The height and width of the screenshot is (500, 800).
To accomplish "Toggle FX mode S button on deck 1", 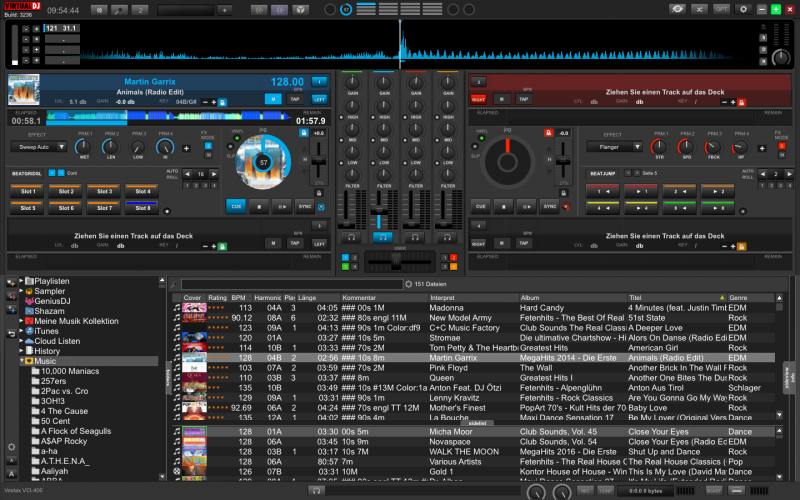I will point(208,146).
